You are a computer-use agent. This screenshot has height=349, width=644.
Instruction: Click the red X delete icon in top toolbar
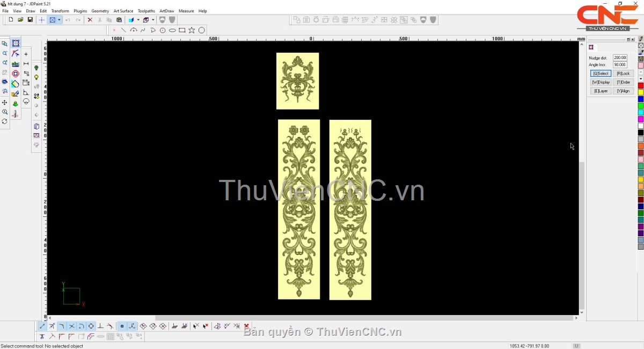[90, 20]
